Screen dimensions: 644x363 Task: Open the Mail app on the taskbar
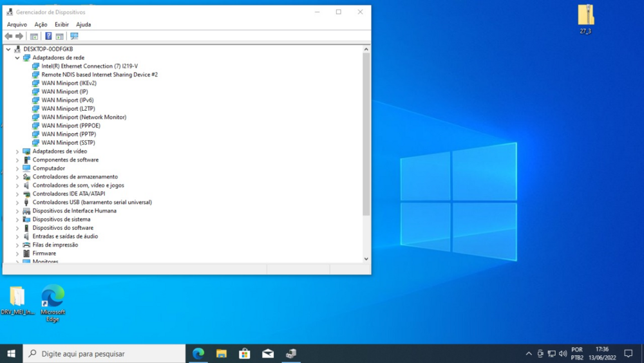268,353
